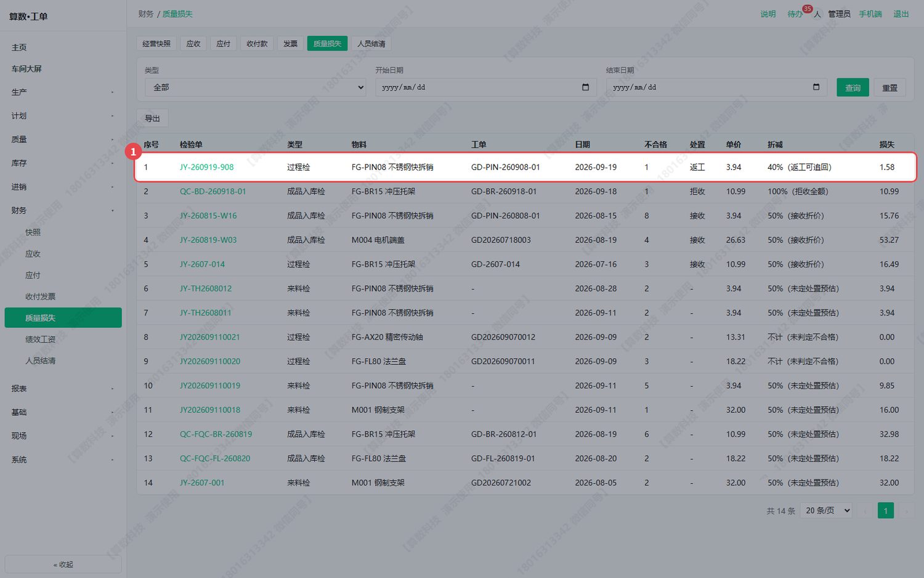Select the 人员结清 tab above the filters
This screenshot has height=578, width=924.
tap(371, 44)
